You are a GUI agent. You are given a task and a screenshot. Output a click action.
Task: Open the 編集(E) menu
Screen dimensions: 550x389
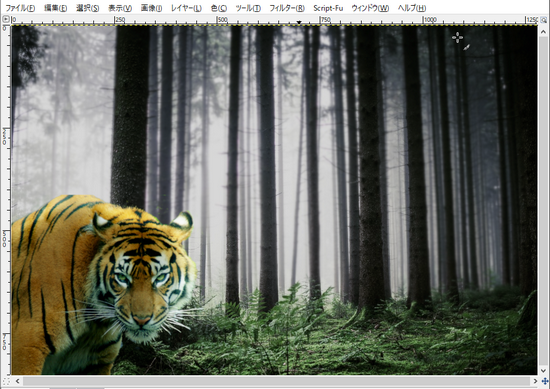pyautogui.click(x=55, y=8)
